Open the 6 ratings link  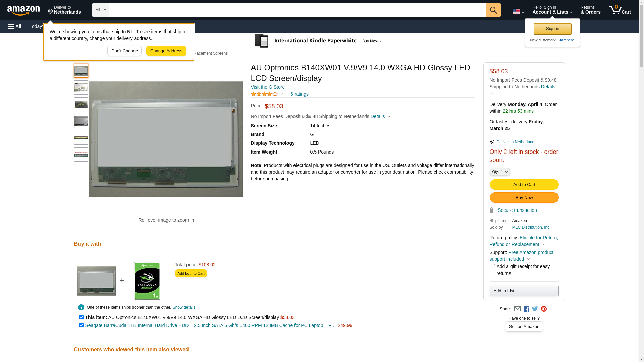click(299, 94)
